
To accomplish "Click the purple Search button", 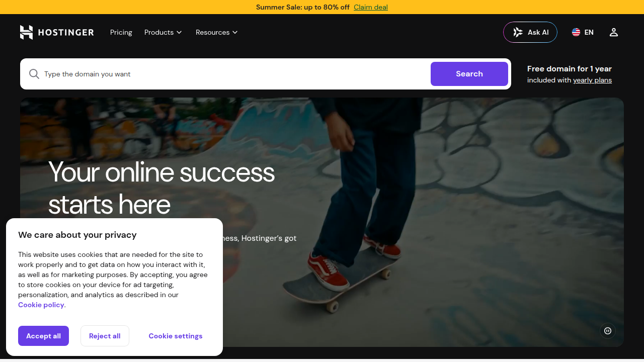I will click(469, 74).
